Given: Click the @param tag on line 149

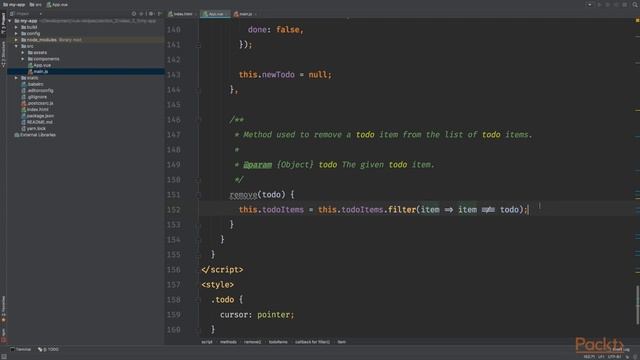Looking at the screenshot, I should click(x=258, y=165).
